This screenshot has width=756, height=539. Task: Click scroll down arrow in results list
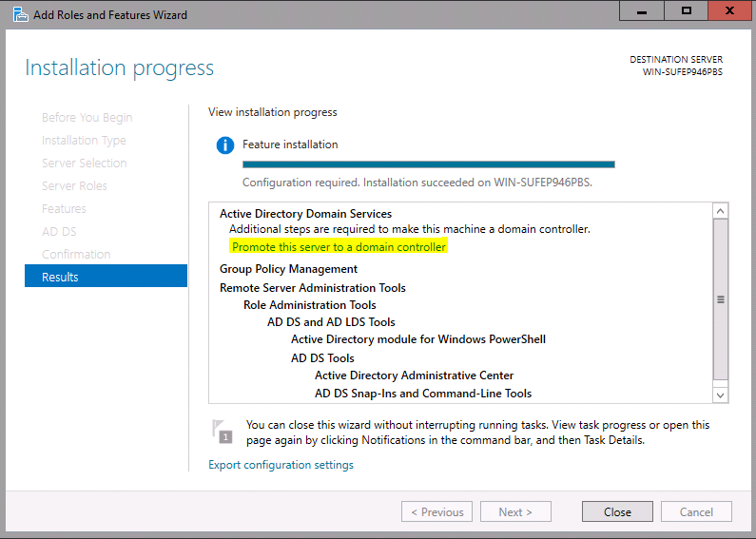(x=720, y=395)
